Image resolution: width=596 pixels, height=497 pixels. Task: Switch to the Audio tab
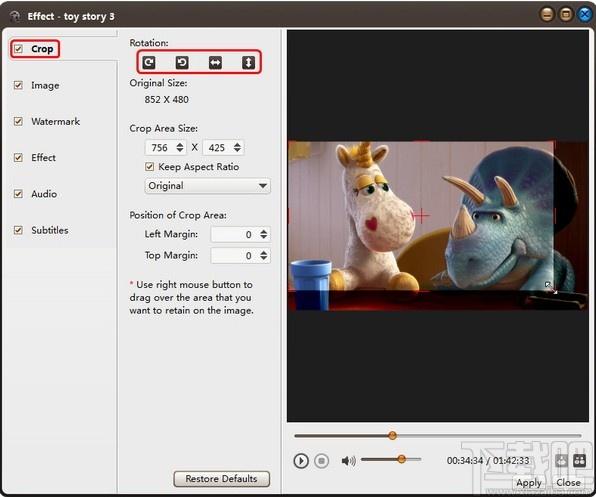44,194
